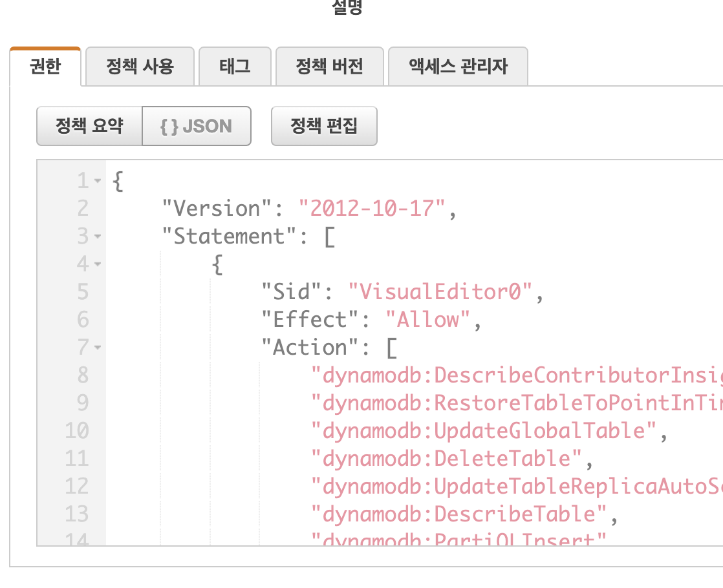This screenshot has width=723, height=588.
Task: Select the 정책 버전 tab
Action: [329, 67]
